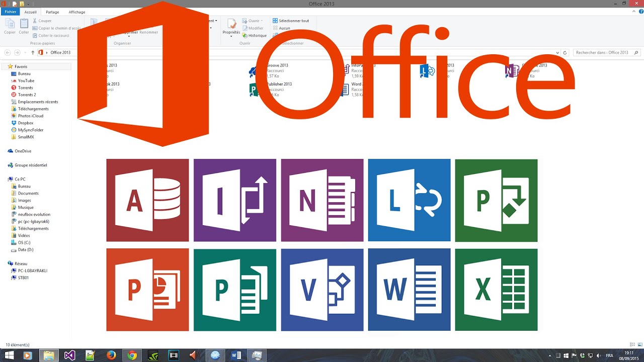644x362 pixels.
Task: Open Historique in the ribbon
Action: click(x=255, y=36)
